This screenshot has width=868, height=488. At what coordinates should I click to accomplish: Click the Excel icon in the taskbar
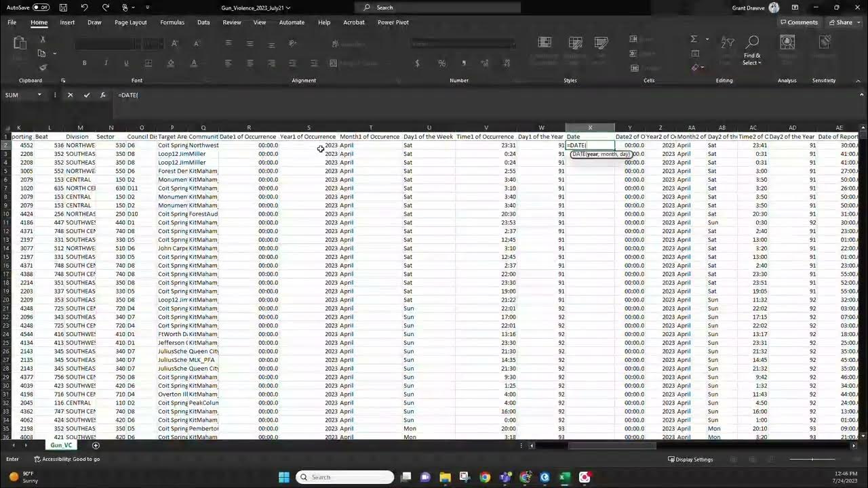click(564, 477)
